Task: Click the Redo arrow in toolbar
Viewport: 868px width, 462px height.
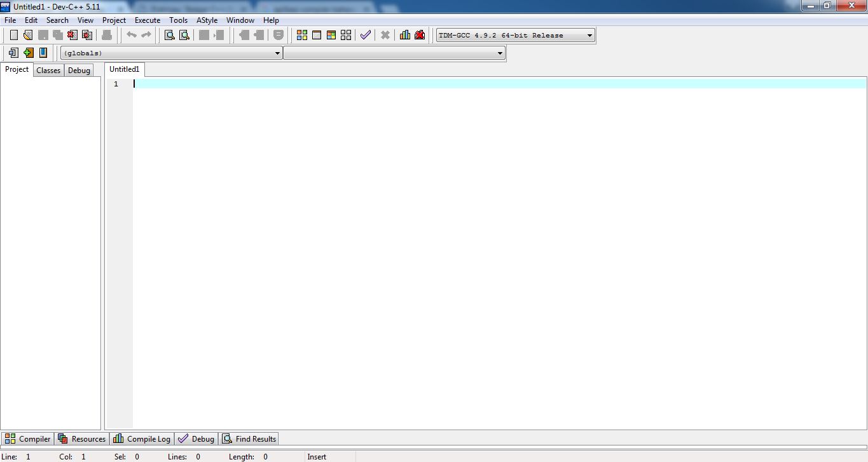Action: (146, 35)
